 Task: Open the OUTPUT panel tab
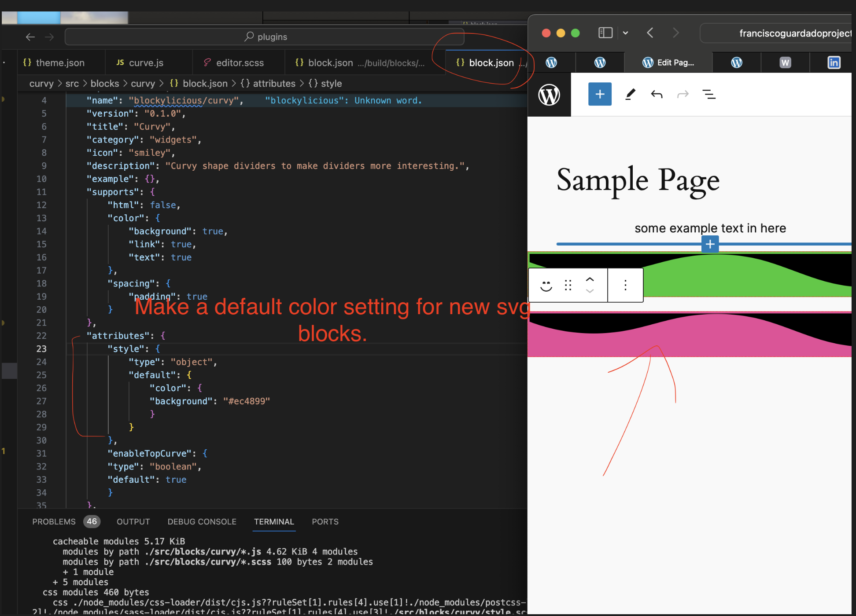click(x=133, y=521)
